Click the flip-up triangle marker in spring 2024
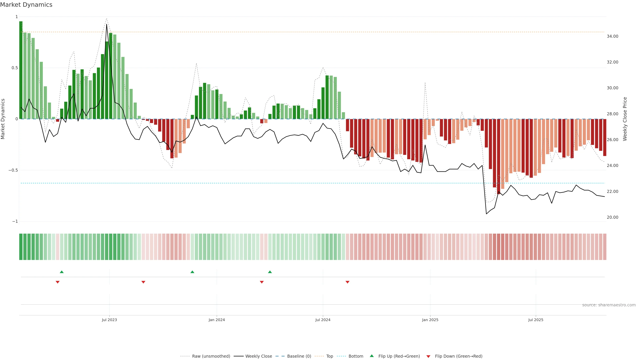 click(270, 272)
